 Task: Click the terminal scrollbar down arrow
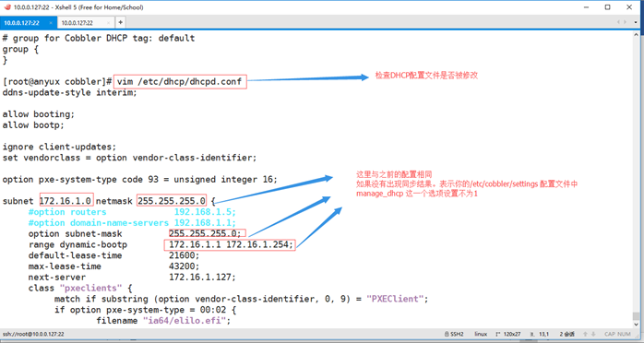point(637,324)
